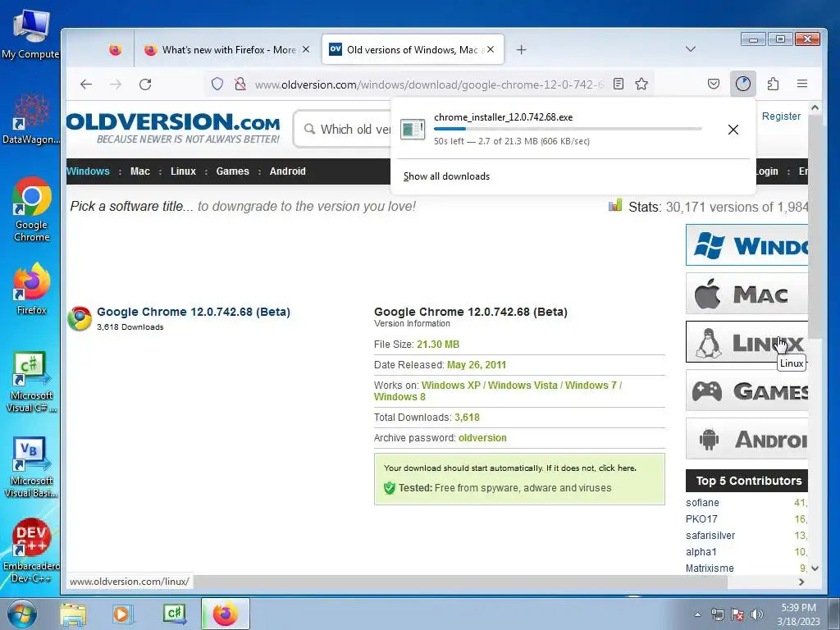The width and height of the screenshot is (840, 630).
Task: Click the insecure connection padlock icon
Action: pyautogui.click(x=240, y=84)
